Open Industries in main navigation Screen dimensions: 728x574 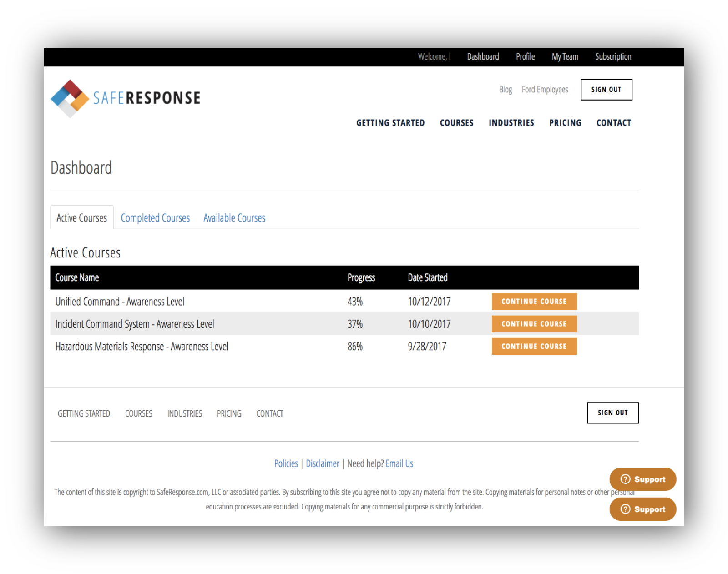click(x=511, y=123)
